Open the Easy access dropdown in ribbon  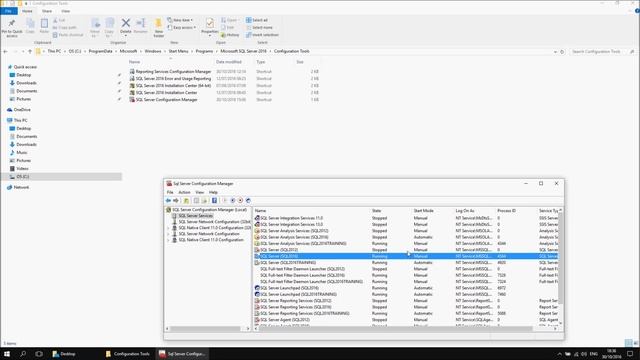[182, 27]
